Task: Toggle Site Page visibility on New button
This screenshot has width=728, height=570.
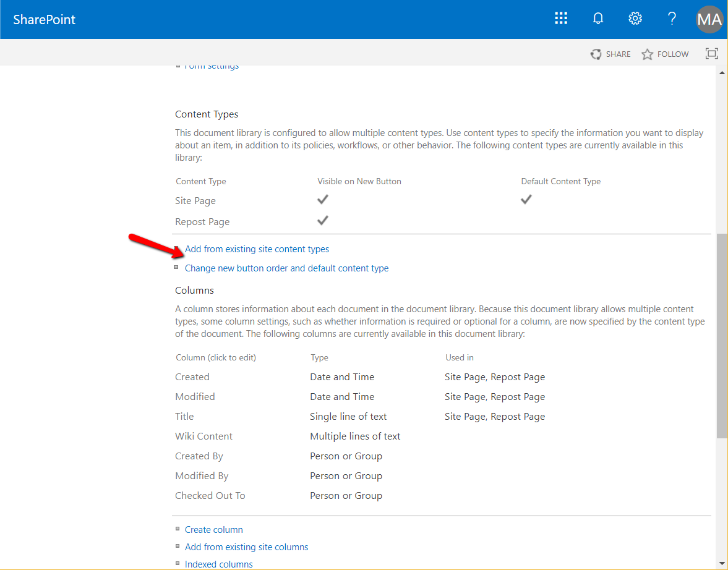Action: coord(322,200)
